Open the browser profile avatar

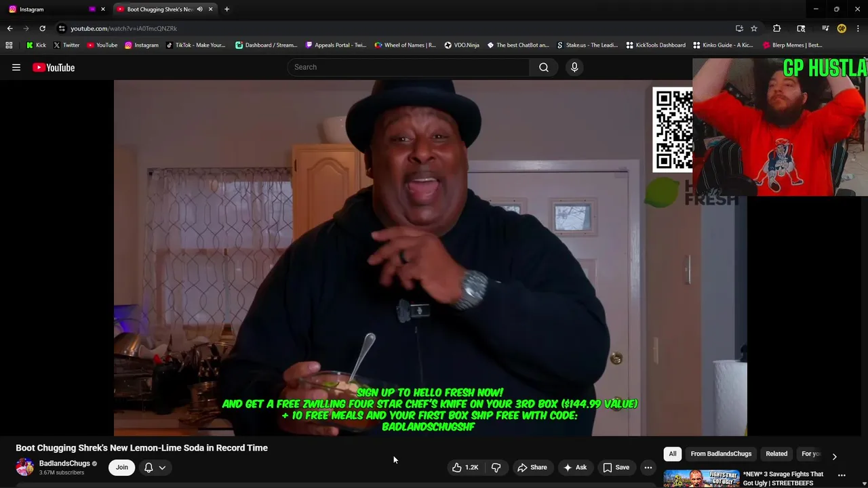point(842,28)
